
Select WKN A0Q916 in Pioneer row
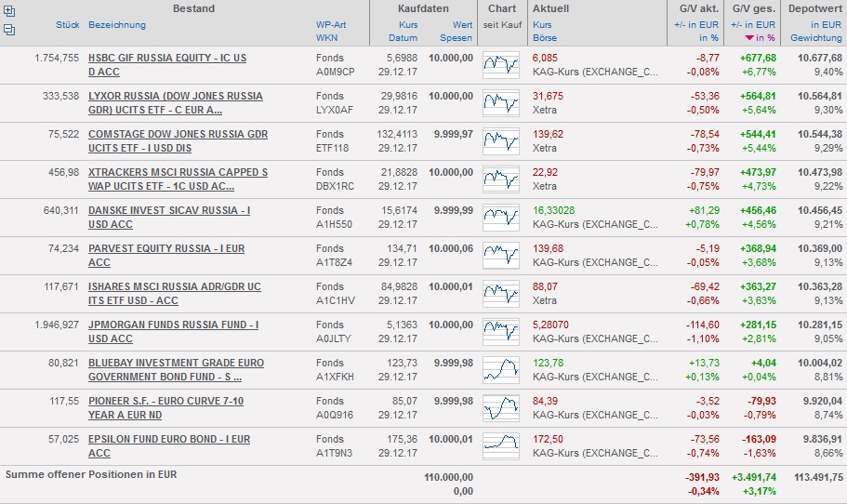[335, 415]
